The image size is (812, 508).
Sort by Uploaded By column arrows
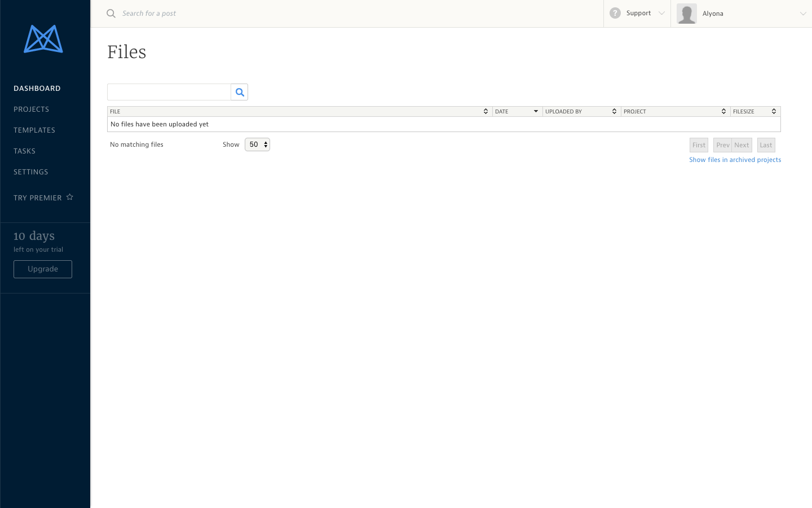pos(614,112)
